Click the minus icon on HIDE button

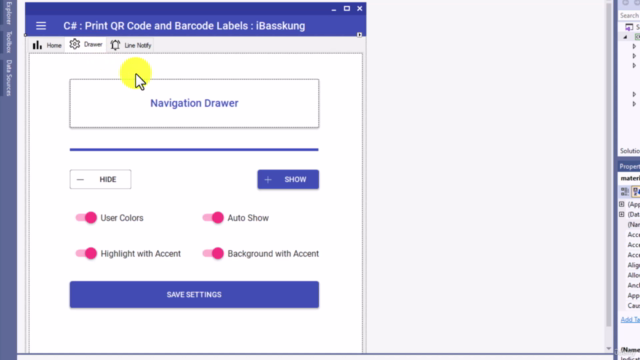click(x=80, y=180)
